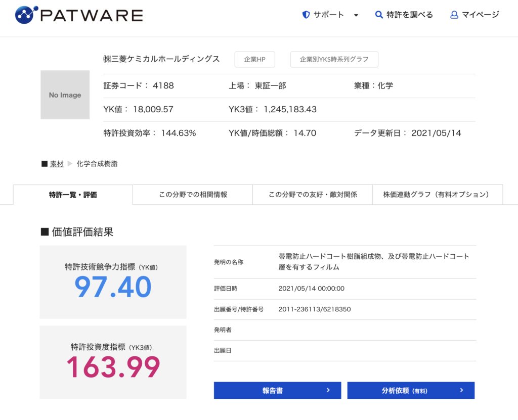Click the 出願日 row label

(223, 351)
